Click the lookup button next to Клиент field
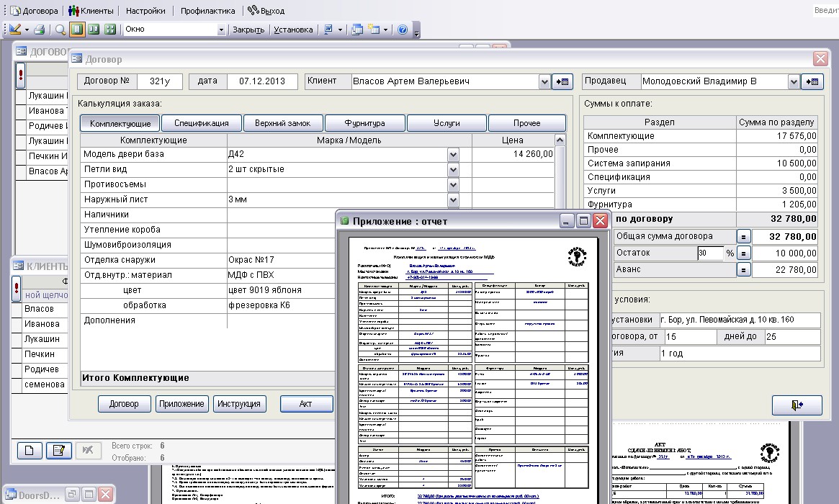Image resolution: width=839 pixels, height=504 pixels. [562, 82]
